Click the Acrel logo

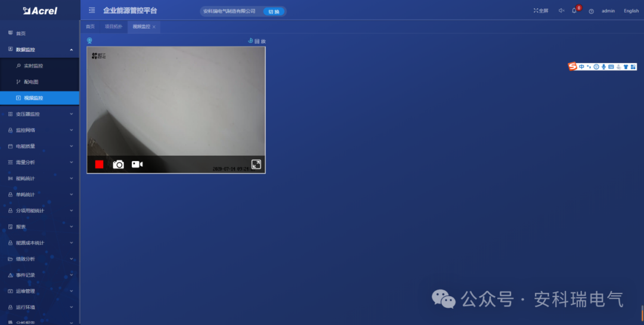click(x=41, y=11)
